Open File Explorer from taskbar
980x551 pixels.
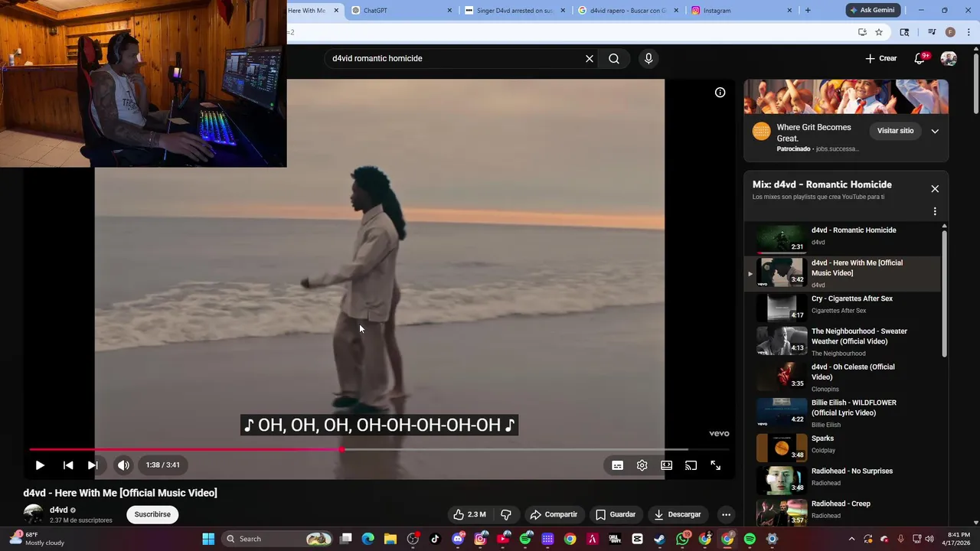tap(390, 539)
